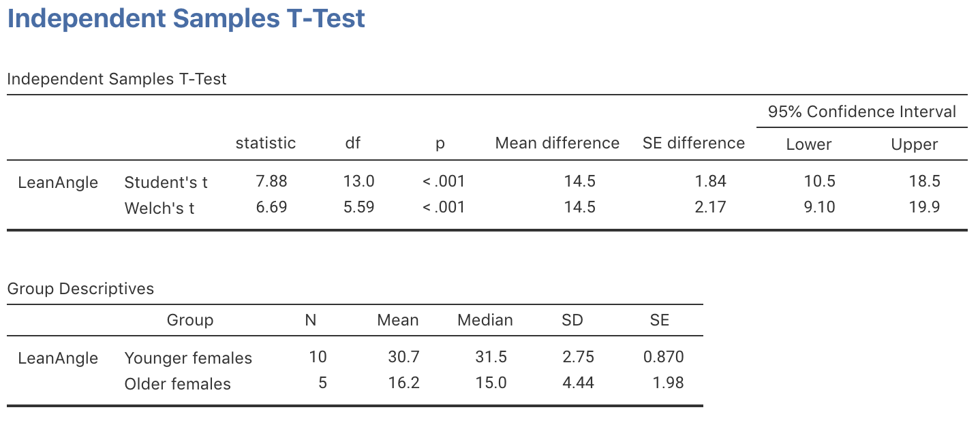The height and width of the screenshot is (429, 980).
Task: Select the Younger females group label
Action: coord(188,358)
